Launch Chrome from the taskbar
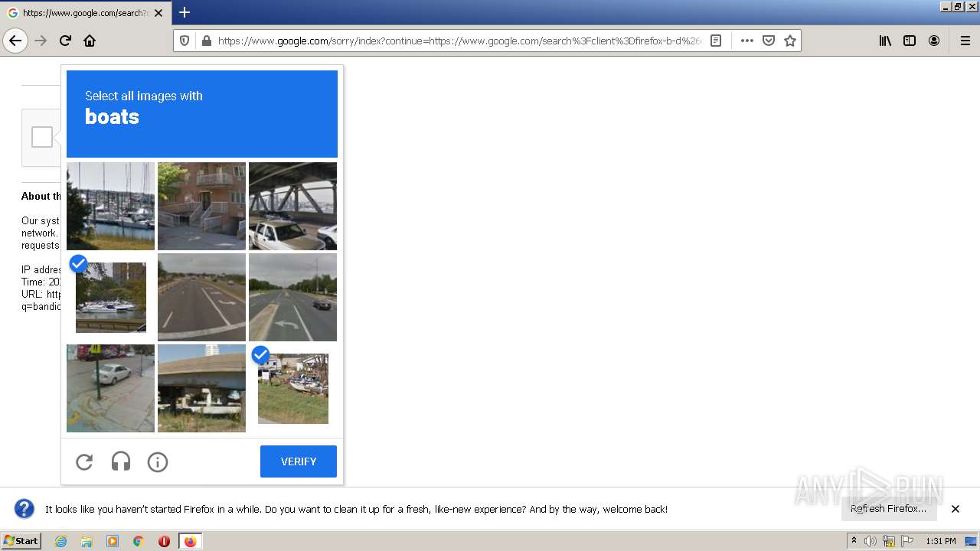The image size is (980, 551). 139,541
